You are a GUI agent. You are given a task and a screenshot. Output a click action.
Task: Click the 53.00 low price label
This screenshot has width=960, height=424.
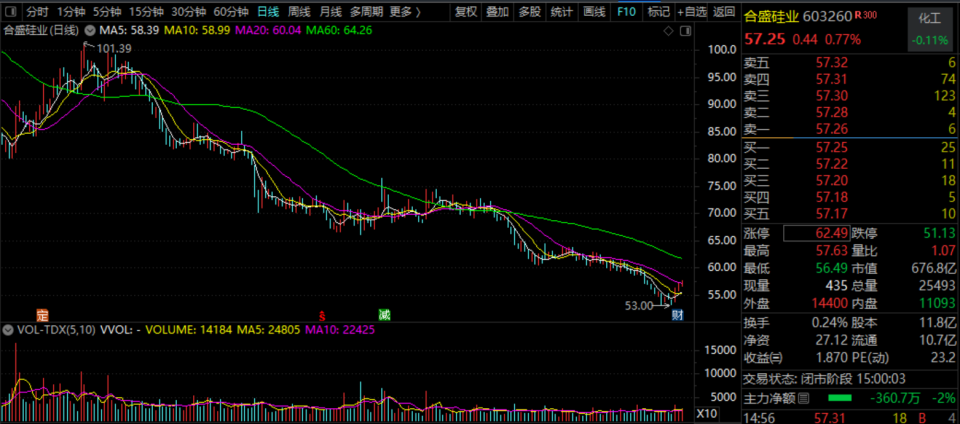639,307
